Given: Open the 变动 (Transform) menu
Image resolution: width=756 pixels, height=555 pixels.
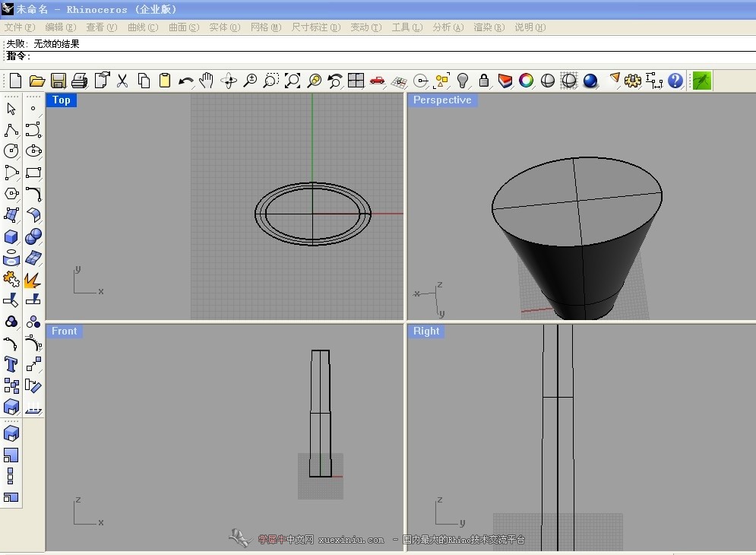Looking at the screenshot, I should (366, 27).
